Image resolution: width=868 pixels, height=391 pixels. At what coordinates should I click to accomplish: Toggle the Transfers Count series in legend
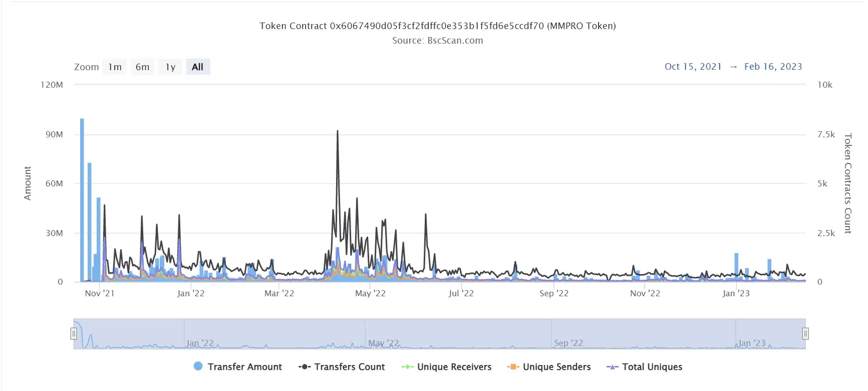(x=342, y=366)
